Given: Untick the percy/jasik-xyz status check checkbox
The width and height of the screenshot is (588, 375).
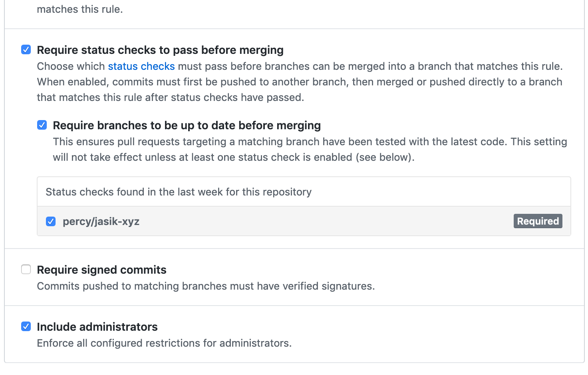Looking at the screenshot, I should pyautogui.click(x=51, y=221).
